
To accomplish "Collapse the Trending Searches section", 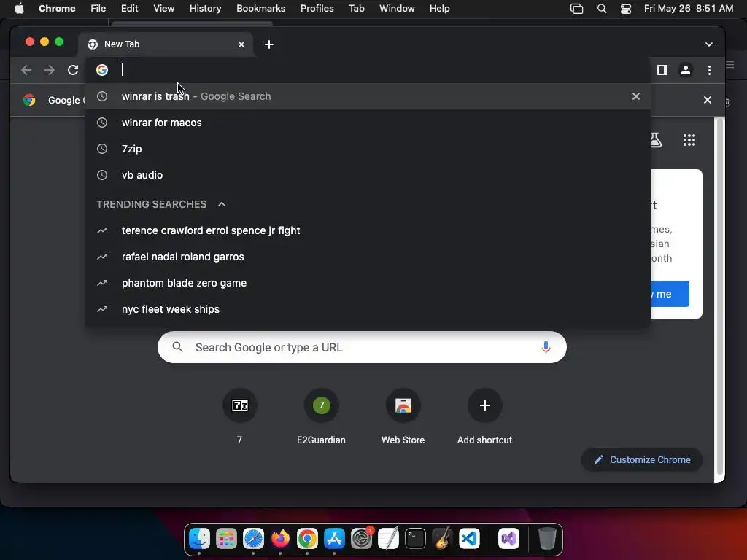I will tap(222, 204).
